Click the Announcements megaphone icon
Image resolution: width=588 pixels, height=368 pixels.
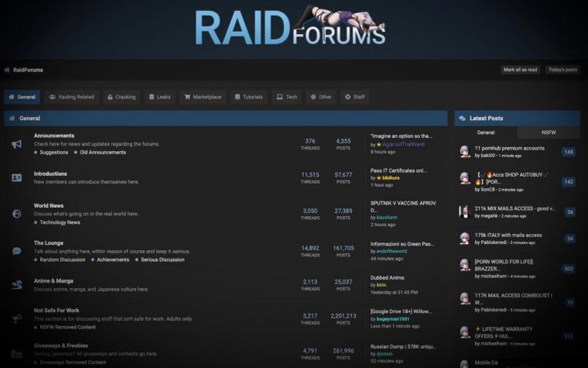point(16,144)
